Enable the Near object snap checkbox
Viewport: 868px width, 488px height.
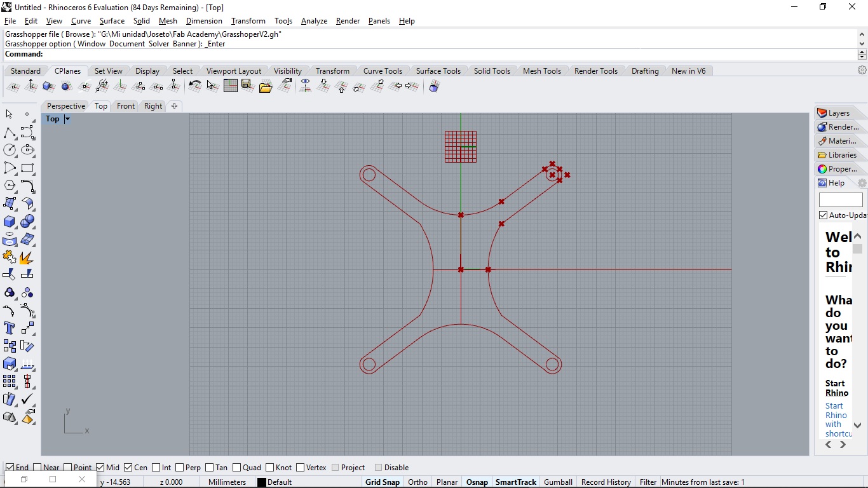point(37,468)
